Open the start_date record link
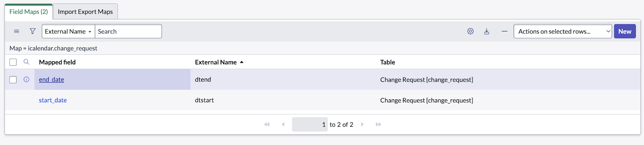Screen dimensions: 644x145 (53, 100)
